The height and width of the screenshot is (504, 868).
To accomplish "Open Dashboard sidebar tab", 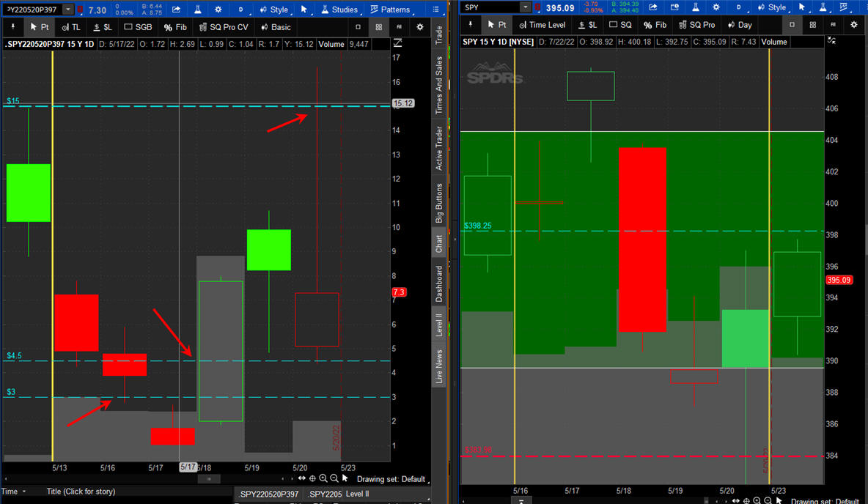I will click(x=439, y=283).
